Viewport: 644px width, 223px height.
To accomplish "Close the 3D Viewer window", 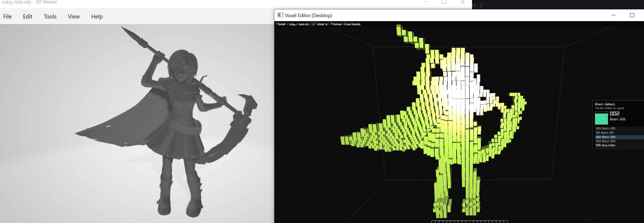I will pos(462,2).
